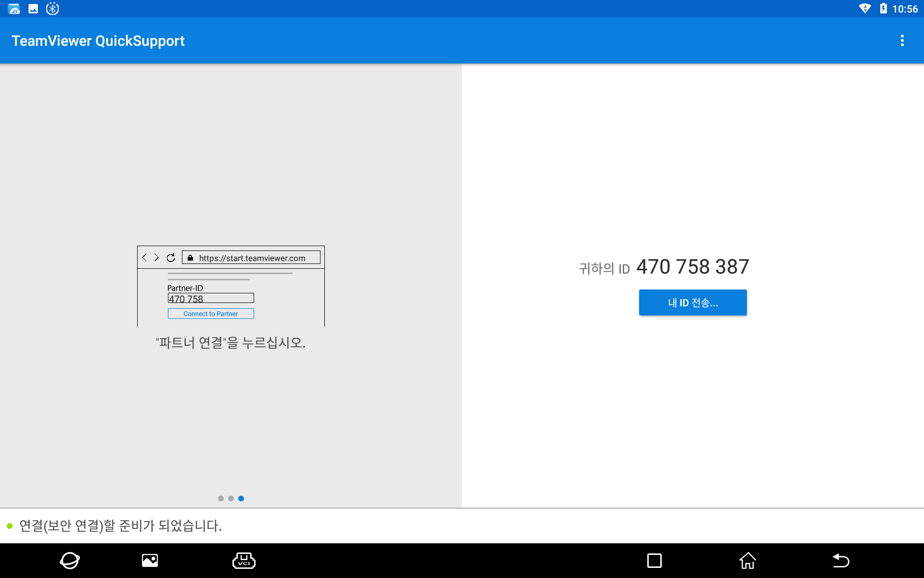924x578 pixels.
Task: Tap the recent apps square button
Action: (654, 561)
